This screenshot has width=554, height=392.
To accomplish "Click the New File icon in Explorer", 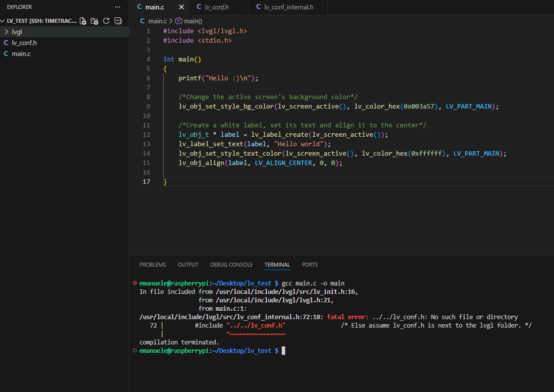I will point(83,21).
